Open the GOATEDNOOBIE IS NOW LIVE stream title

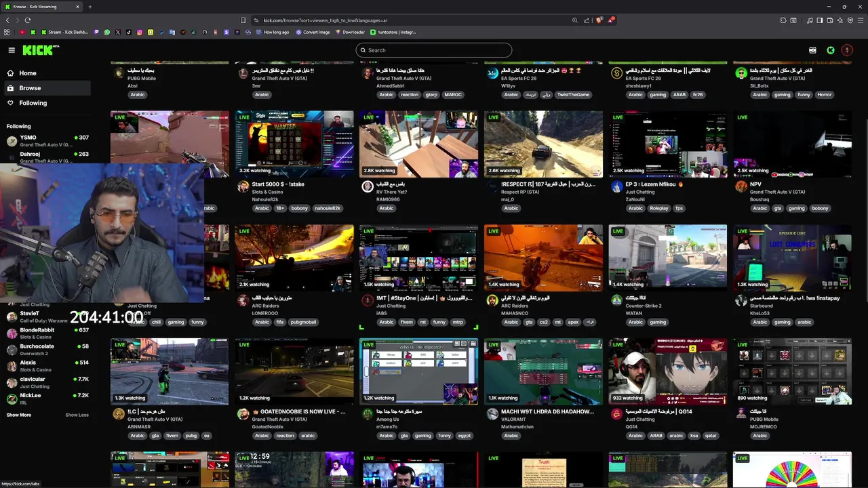[298, 411]
